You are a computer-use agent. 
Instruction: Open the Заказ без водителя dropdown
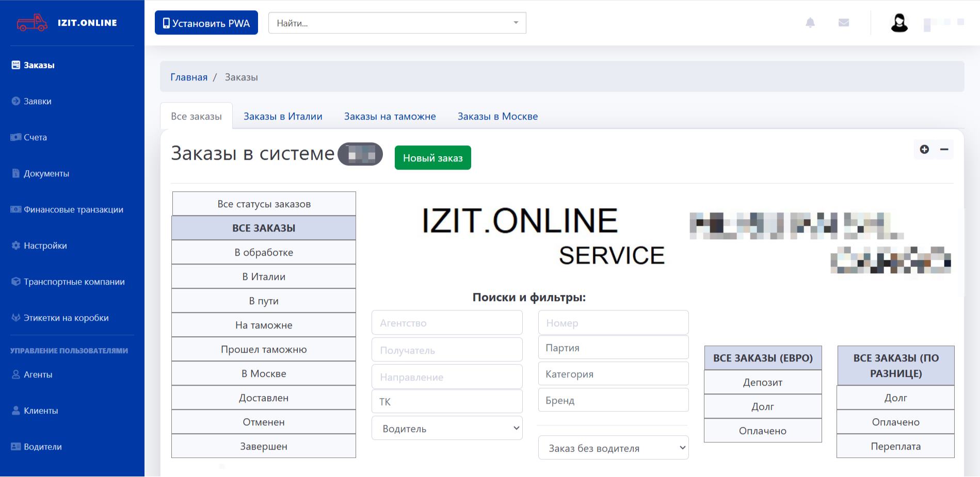(x=613, y=448)
